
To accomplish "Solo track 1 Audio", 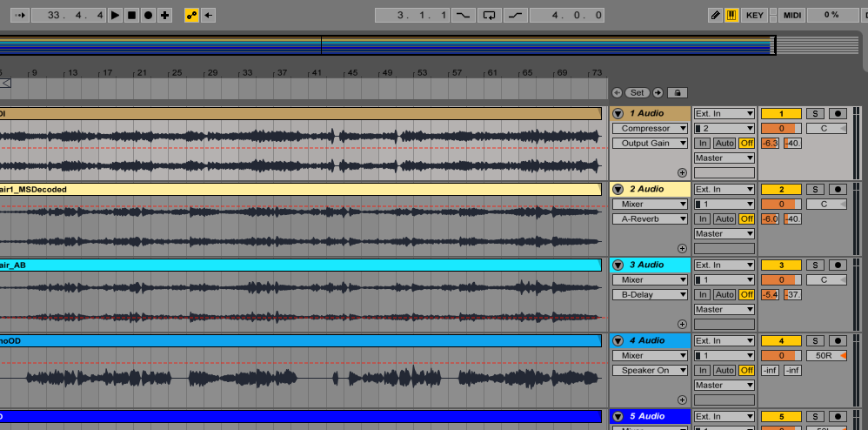I will [x=815, y=114].
